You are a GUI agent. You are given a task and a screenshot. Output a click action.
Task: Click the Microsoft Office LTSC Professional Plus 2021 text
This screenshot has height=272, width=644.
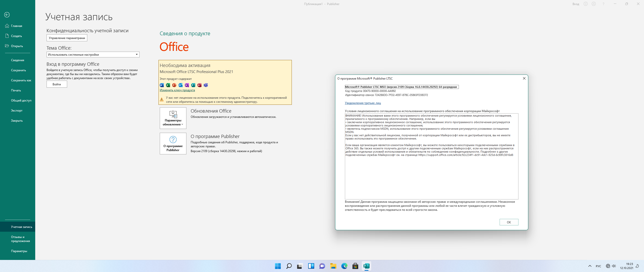tap(196, 72)
